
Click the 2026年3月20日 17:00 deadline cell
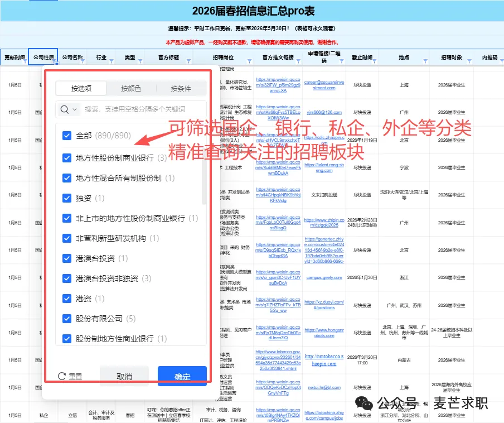coord(362,360)
